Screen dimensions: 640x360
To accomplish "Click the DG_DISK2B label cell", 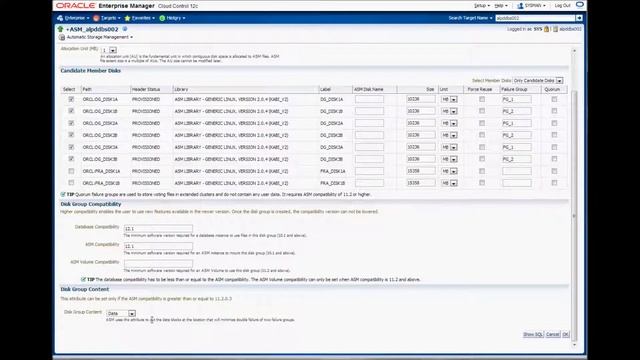I will click(x=331, y=135).
